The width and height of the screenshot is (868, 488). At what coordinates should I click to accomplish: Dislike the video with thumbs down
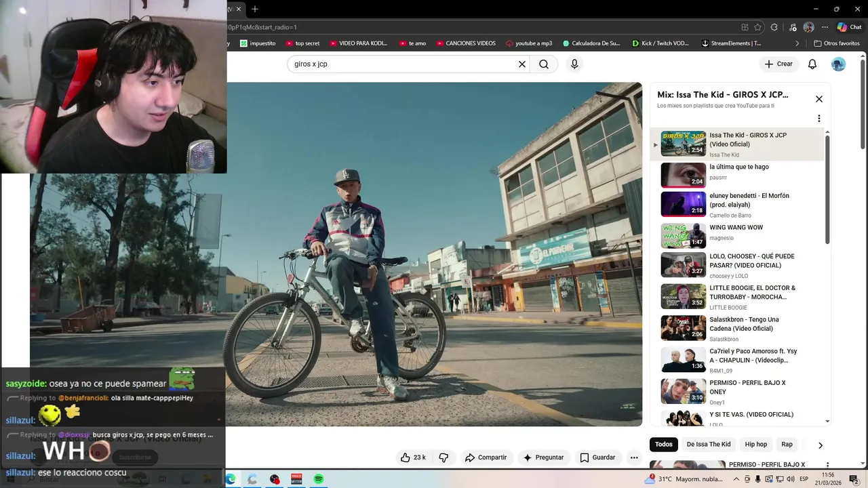point(443,457)
